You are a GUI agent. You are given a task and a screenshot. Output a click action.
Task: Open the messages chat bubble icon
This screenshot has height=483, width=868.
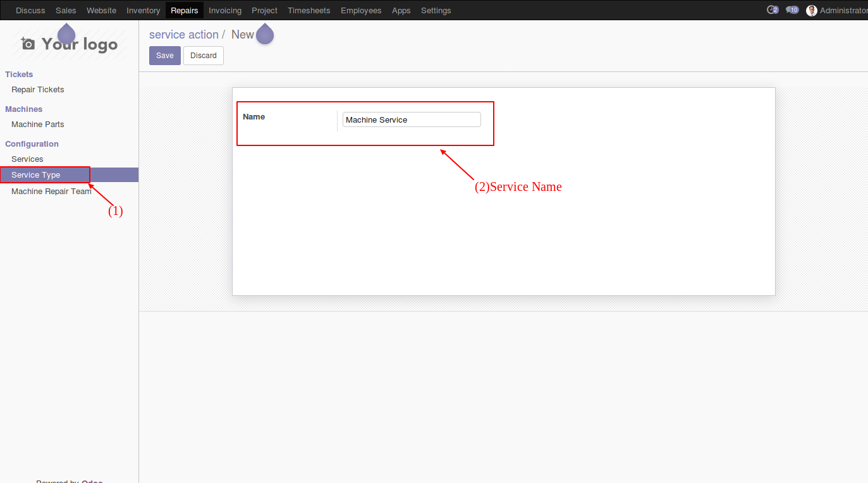tap(792, 10)
